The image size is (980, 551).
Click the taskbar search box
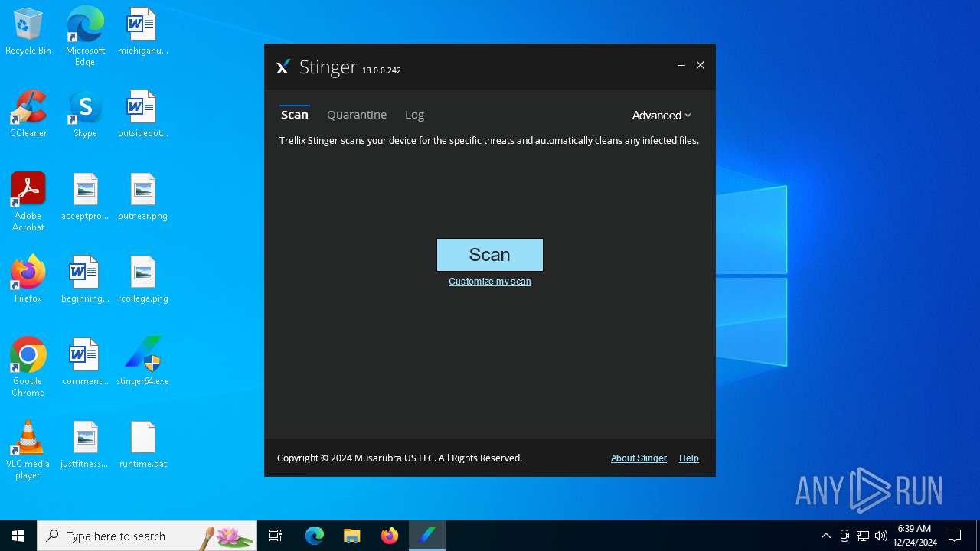click(x=147, y=536)
